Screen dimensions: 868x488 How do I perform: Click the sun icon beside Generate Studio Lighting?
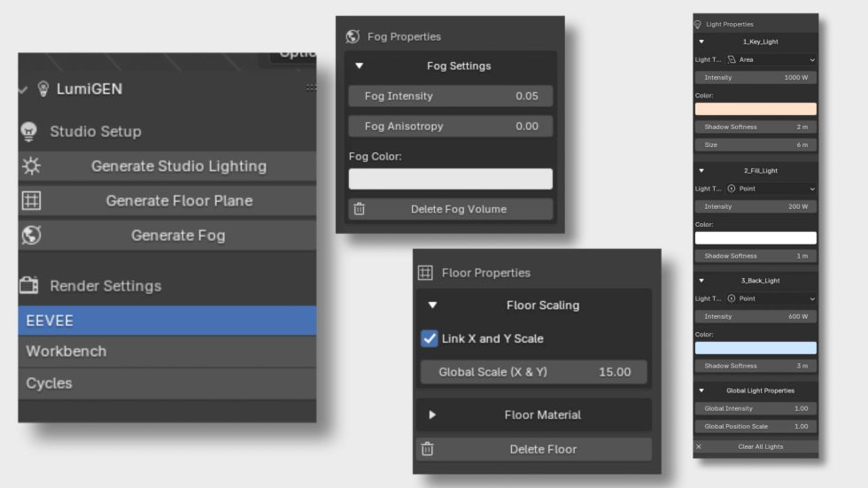pyautogui.click(x=31, y=167)
